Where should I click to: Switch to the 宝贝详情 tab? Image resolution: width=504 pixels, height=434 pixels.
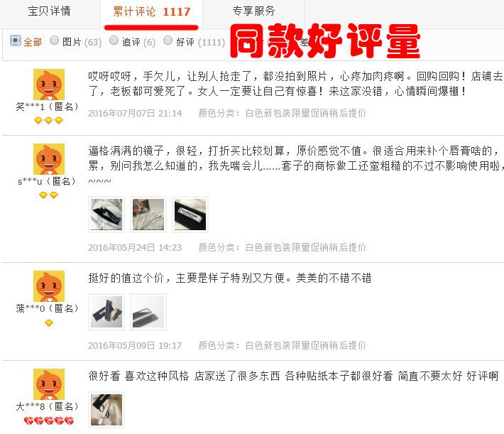click(x=49, y=11)
